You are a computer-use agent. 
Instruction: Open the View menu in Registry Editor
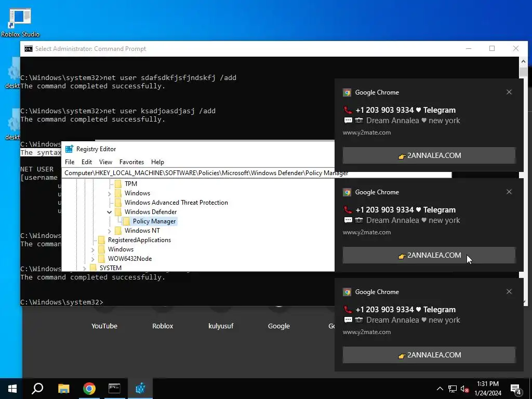pos(105,162)
